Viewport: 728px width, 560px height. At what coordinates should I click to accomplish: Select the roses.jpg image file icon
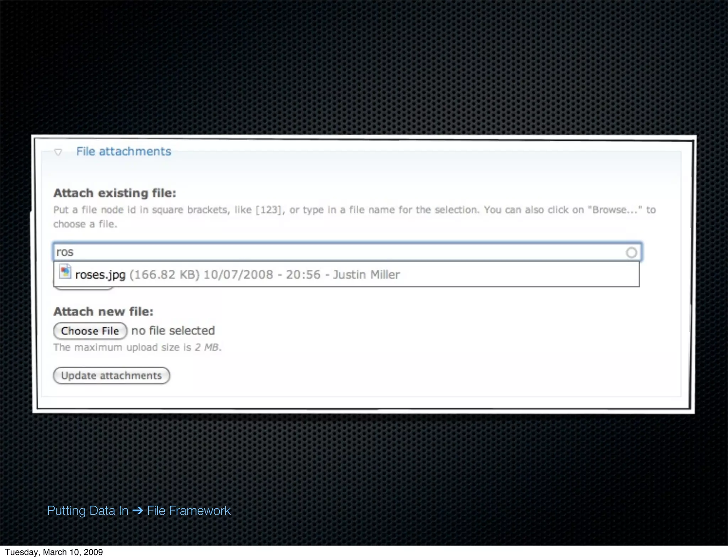pos(65,272)
